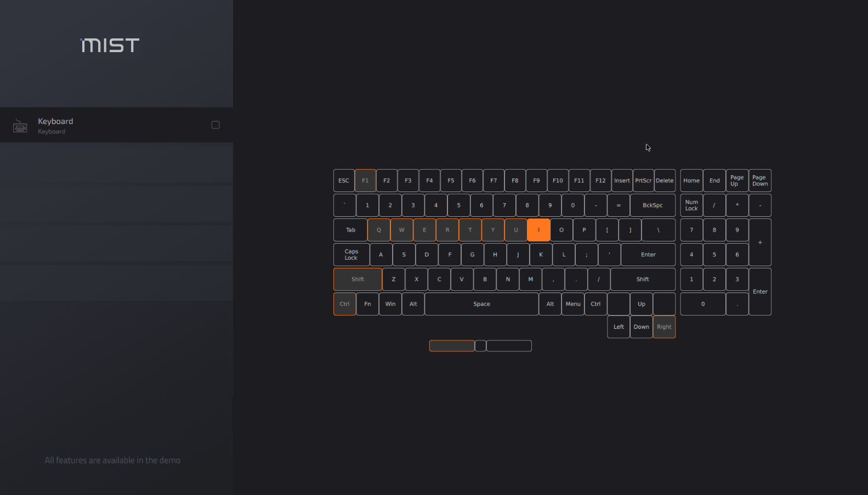Pick the PrtScr key
Viewport: 868px width, 495px height.
[x=643, y=181]
